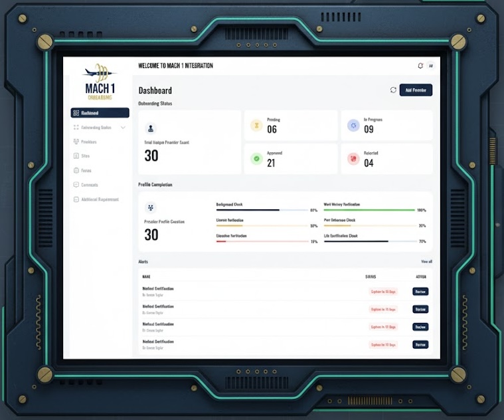Click the fourth alert's certification name
The width and height of the screenshot is (504, 420).
click(x=158, y=342)
